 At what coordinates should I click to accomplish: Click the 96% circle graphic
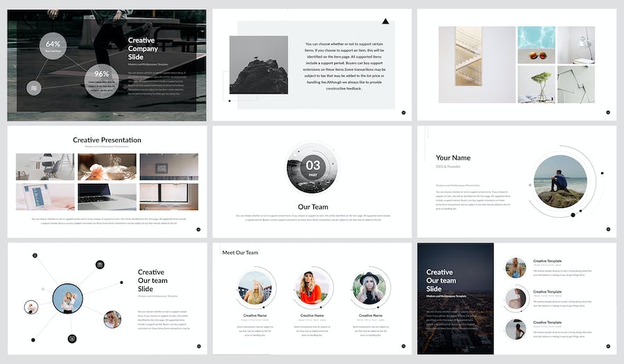101,81
